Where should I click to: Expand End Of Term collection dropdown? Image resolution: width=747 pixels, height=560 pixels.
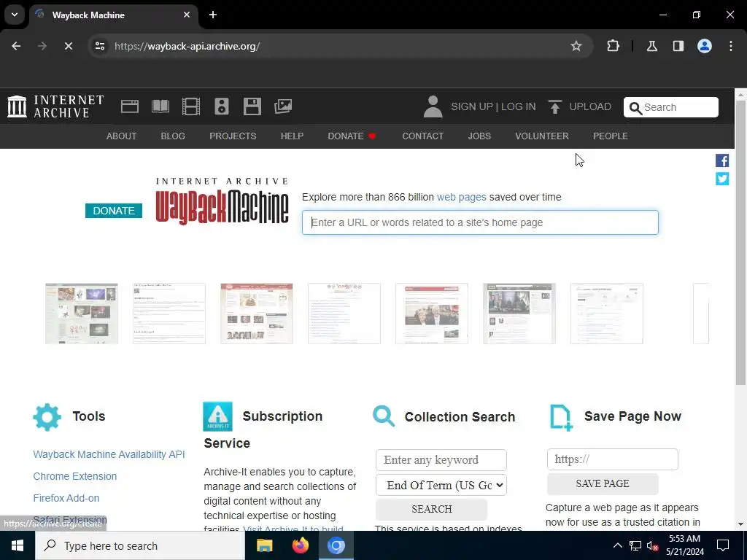(x=441, y=485)
